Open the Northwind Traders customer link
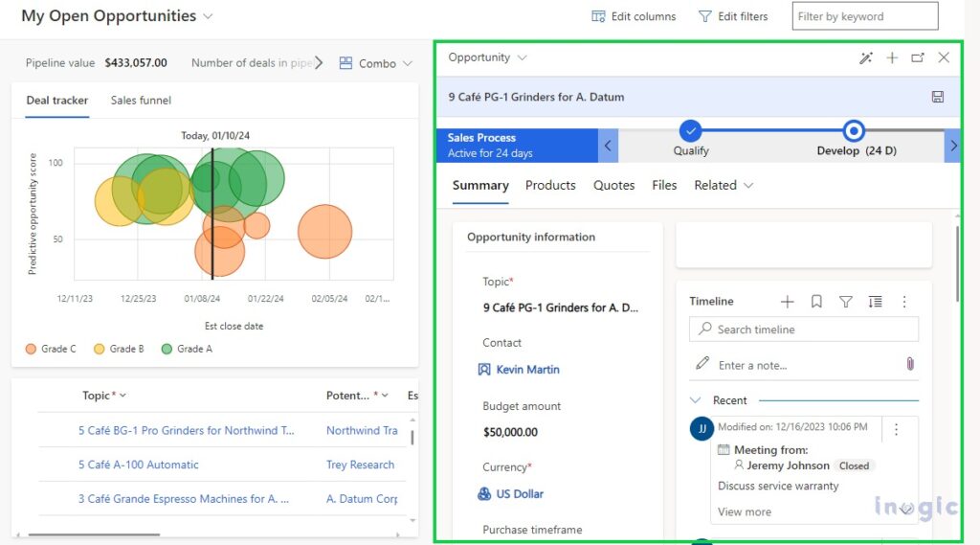980x545 pixels. coord(362,430)
